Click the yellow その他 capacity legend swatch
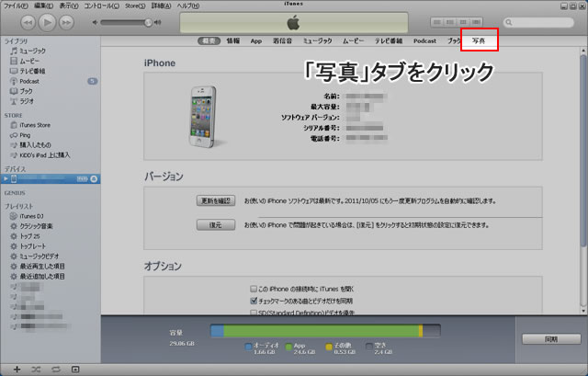 [329, 347]
